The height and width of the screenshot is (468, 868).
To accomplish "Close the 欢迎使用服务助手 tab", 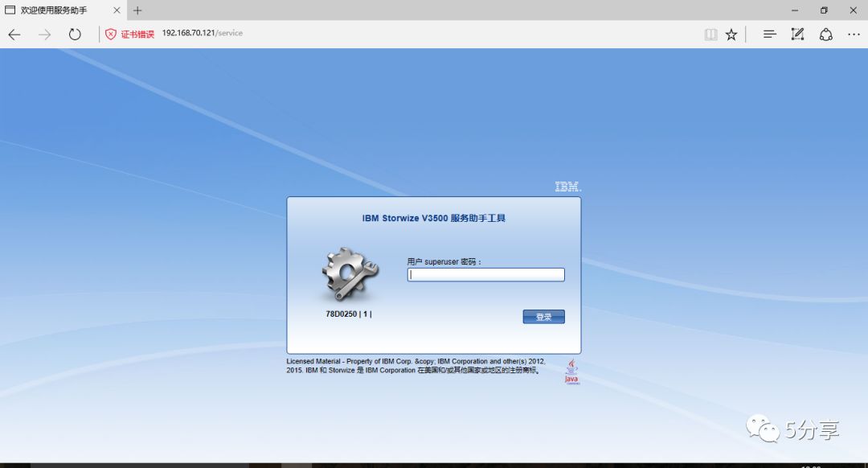I will click(117, 10).
